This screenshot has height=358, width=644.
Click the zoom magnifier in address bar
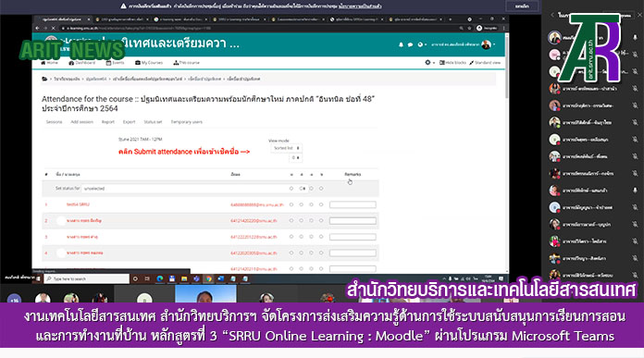461,28
